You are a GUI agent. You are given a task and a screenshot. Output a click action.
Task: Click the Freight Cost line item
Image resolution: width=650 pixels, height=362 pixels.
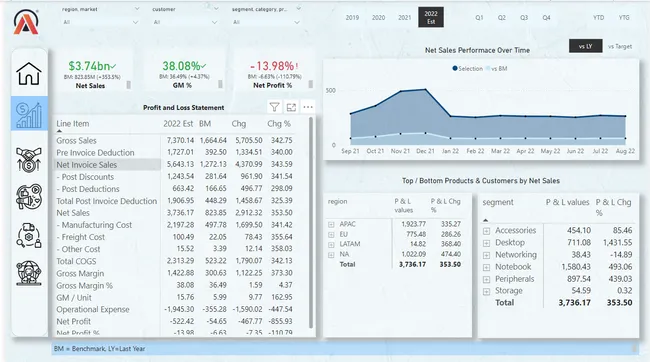point(80,237)
